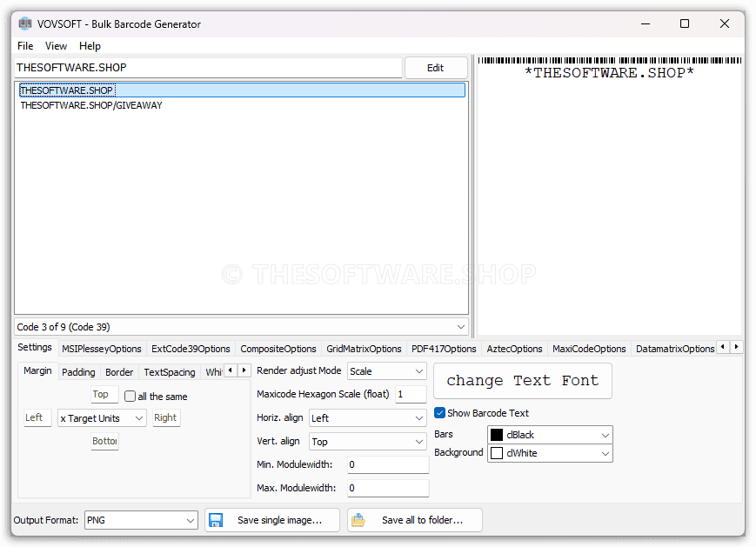Select the PDF417Options tab
This screenshot has width=756, height=547.
(444, 349)
